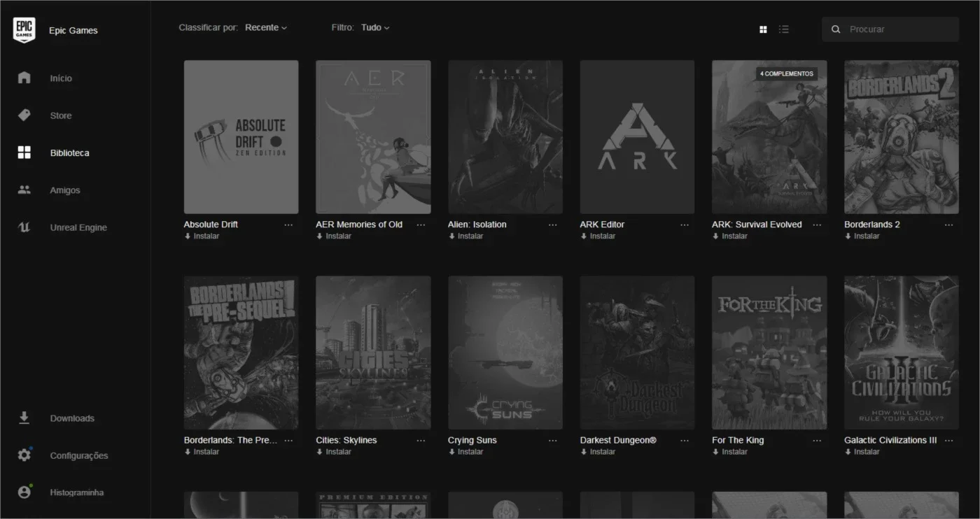Click the price tag Store icon
This screenshot has height=519, width=980.
24,115
